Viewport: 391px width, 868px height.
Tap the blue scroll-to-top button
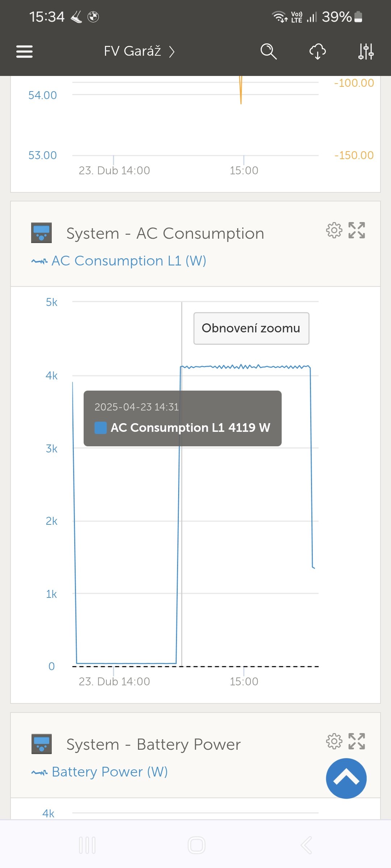(x=346, y=778)
